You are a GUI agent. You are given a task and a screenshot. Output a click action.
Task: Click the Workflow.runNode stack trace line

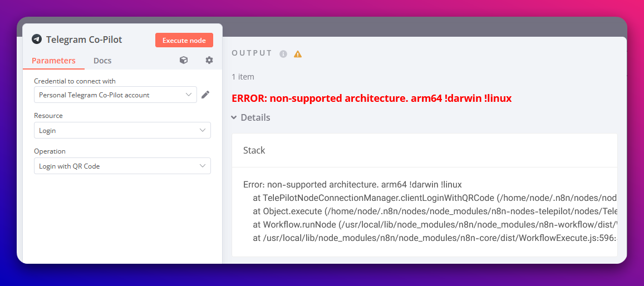coord(434,225)
